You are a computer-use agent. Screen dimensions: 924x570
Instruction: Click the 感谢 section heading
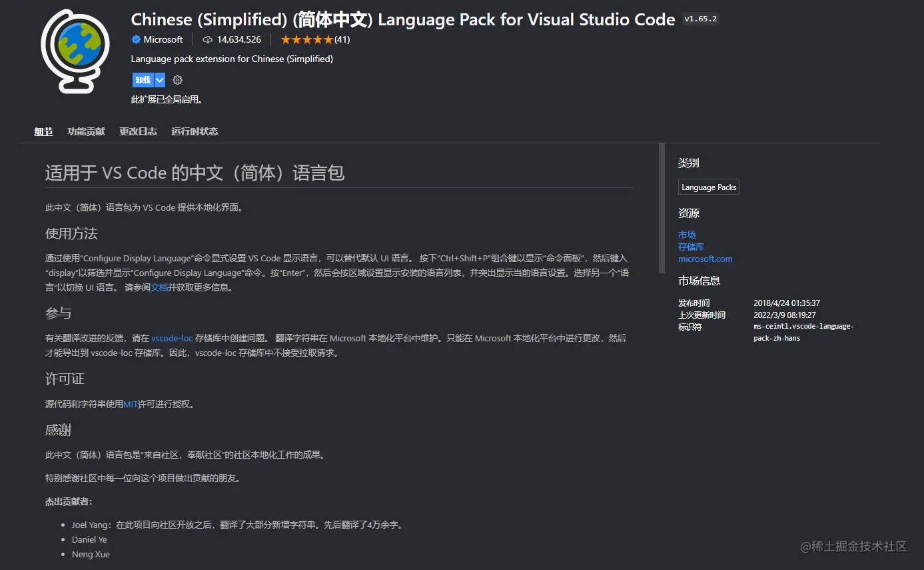tap(58, 430)
